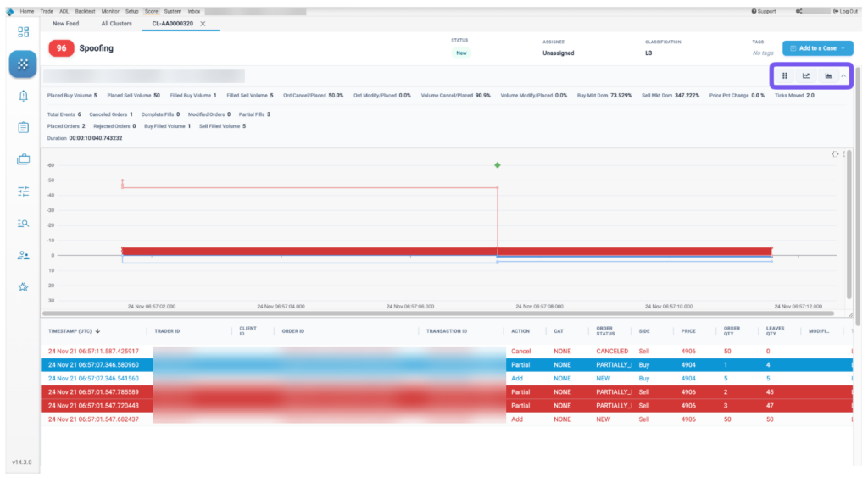The height and width of the screenshot is (488, 868).
Task: Open the Add to a Case dropdown
Action: point(818,48)
